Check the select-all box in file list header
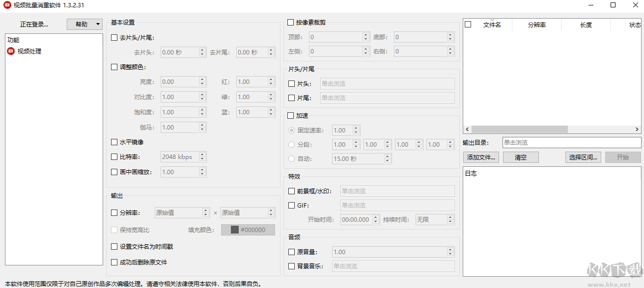Image resolution: width=644 pixels, height=288 pixels. click(468, 24)
